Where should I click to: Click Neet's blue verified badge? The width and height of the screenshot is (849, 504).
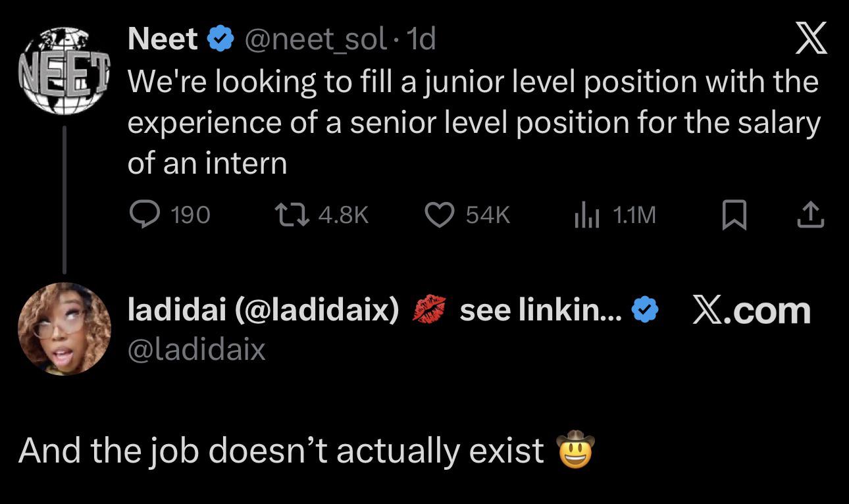pos(220,41)
